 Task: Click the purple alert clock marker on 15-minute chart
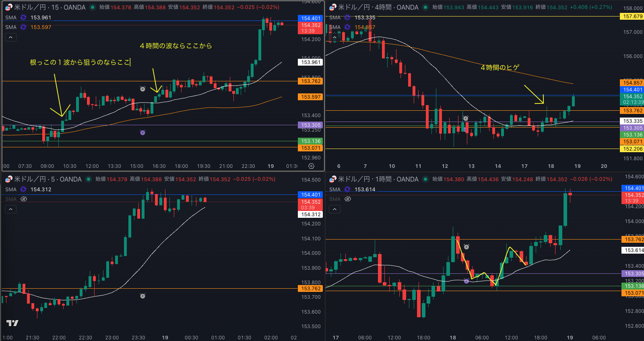(x=142, y=132)
